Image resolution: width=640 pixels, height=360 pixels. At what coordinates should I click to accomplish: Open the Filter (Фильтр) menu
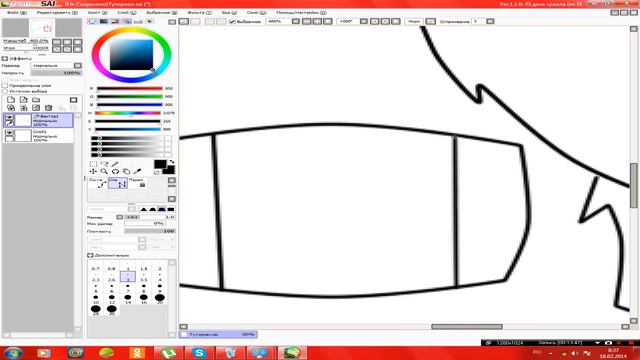click(200, 13)
